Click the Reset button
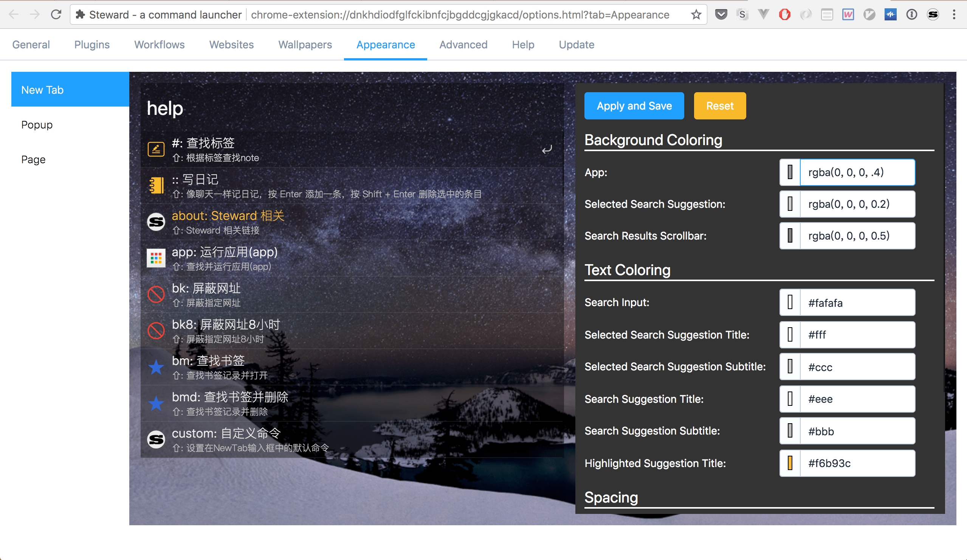The image size is (967, 560). pyautogui.click(x=720, y=105)
